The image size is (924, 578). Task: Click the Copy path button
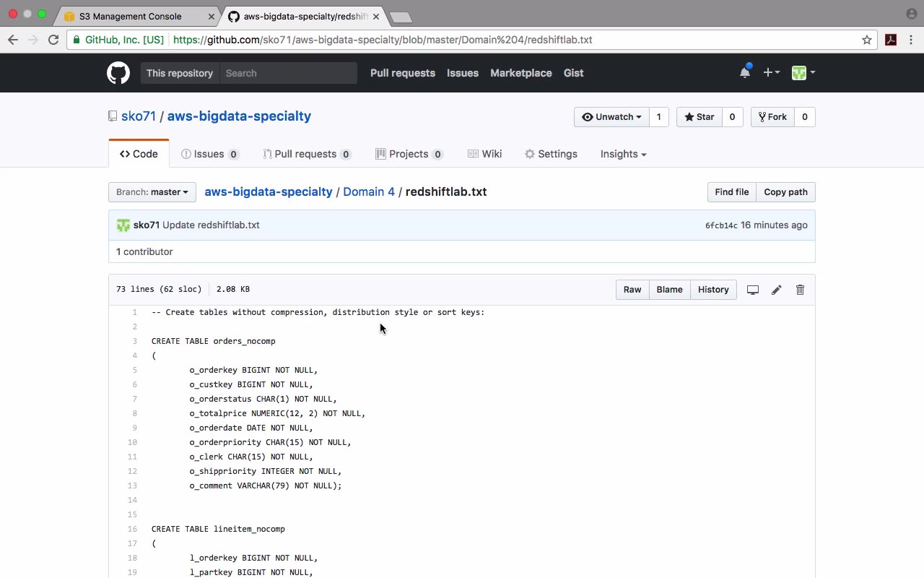[785, 192]
